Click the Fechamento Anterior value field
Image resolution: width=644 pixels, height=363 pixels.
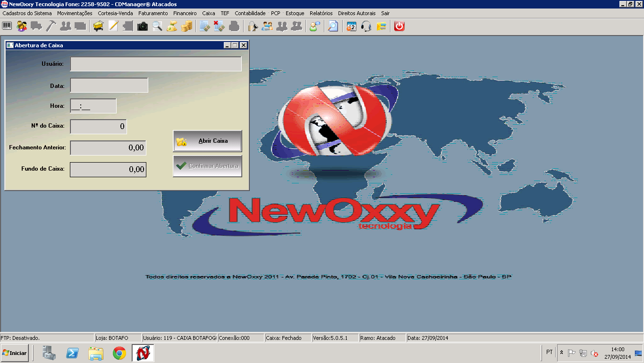coord(108,148)
